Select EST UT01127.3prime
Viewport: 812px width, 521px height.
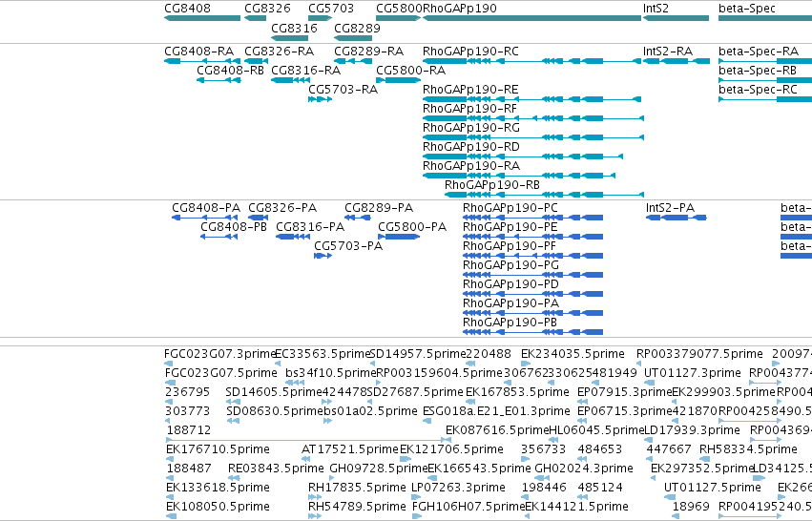tap(651, 384)
